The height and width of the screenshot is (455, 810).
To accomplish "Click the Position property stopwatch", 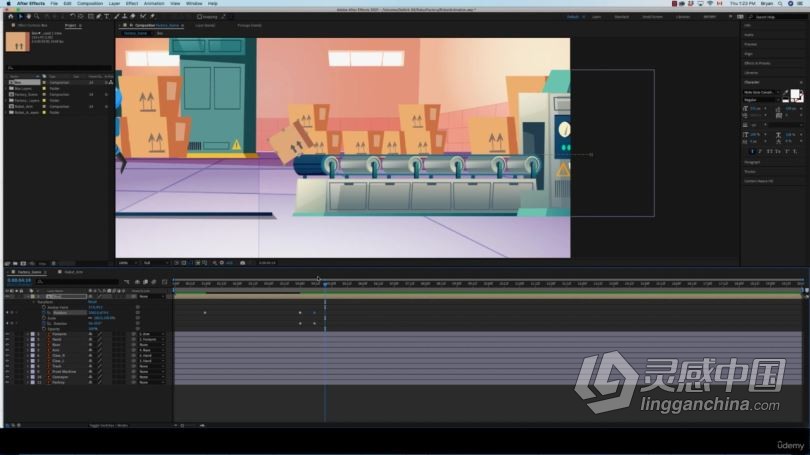I will point(44,312).
